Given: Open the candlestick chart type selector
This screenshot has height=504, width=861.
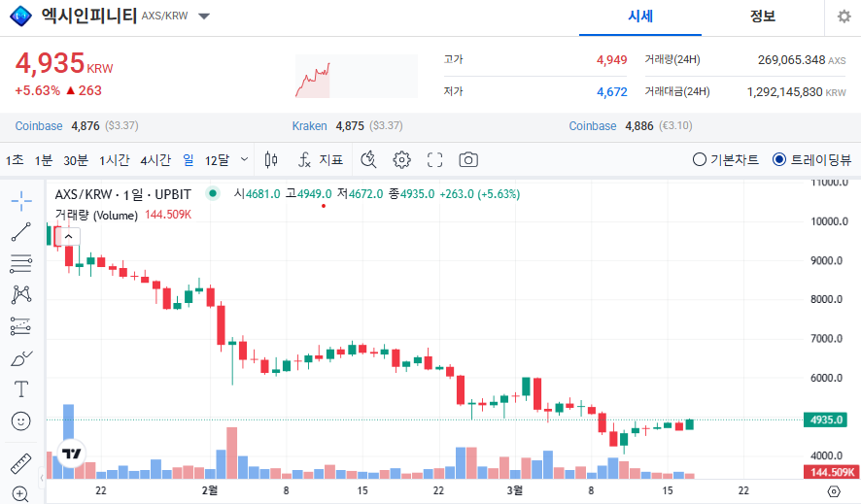Looking at the screenshot, I should point(271,159).
